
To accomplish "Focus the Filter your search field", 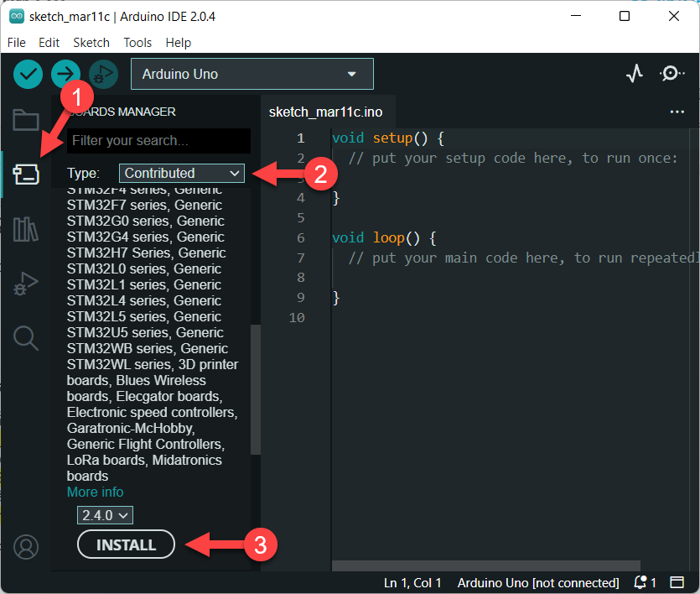I will (158, 141).
